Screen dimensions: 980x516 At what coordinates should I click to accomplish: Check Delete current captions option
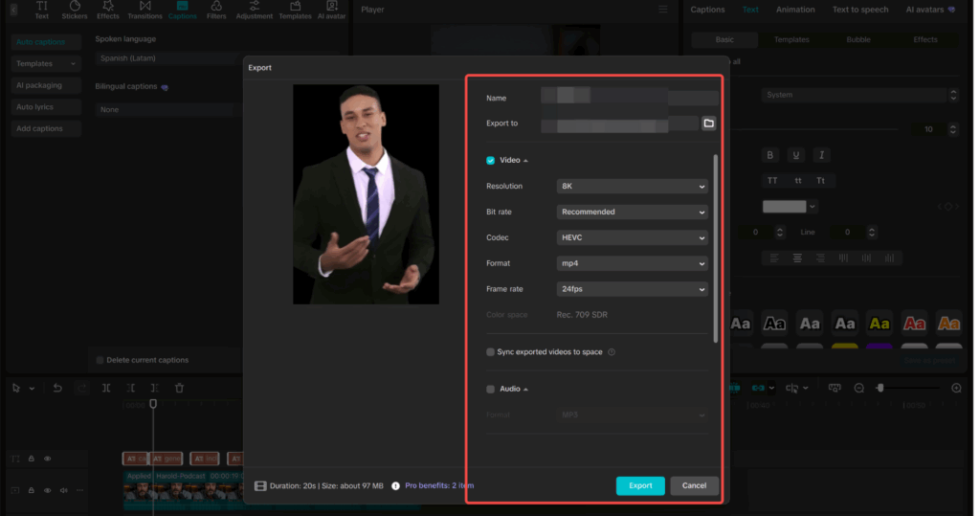pyautogui.click(x=100, y=360)
